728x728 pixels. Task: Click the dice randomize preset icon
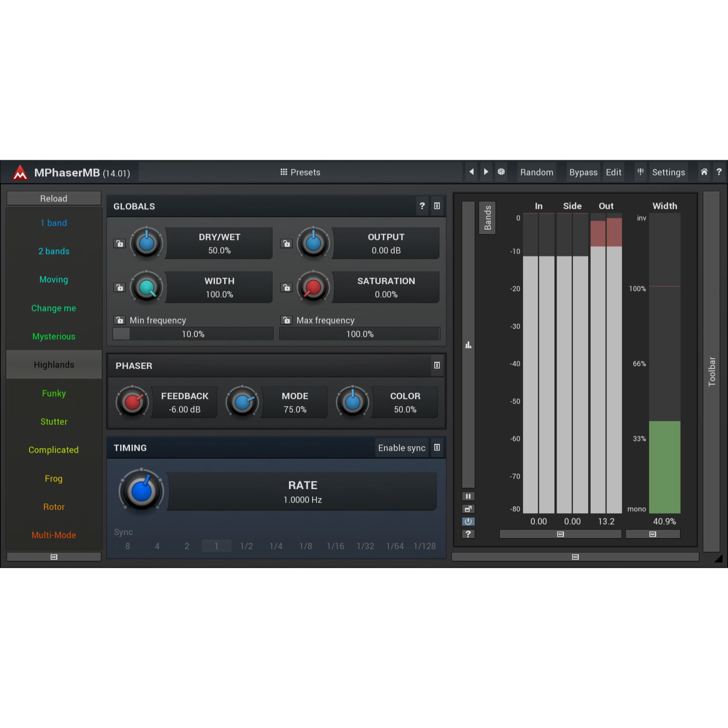click(501, 172)
